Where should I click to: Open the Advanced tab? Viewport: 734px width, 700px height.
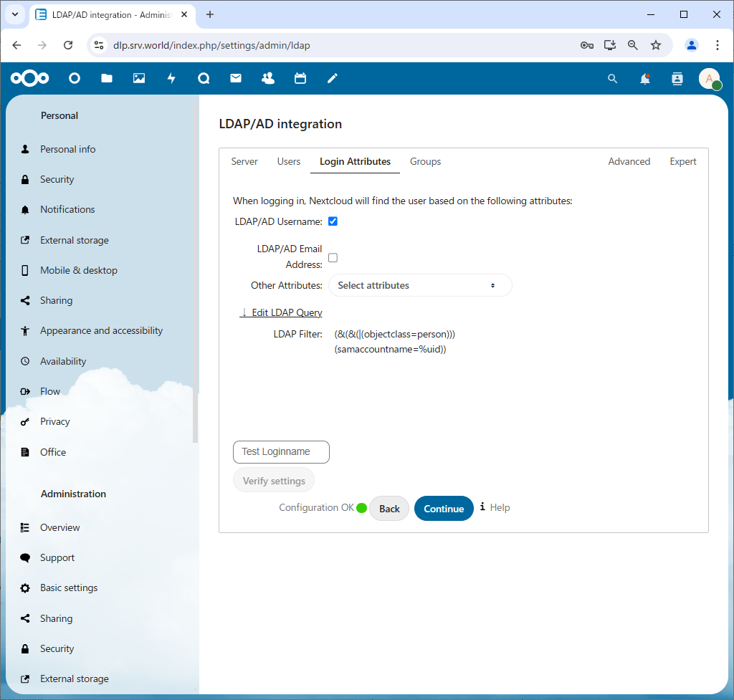(x=629, y=161)
